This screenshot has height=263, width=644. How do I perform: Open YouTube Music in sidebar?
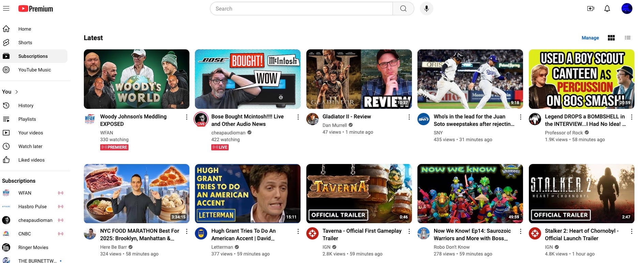click(x=34, y=70)
